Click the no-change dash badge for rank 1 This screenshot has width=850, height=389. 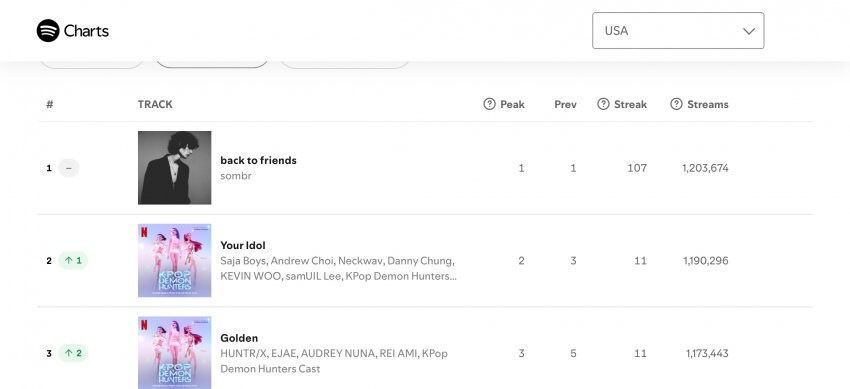click(x=68, y=168)
